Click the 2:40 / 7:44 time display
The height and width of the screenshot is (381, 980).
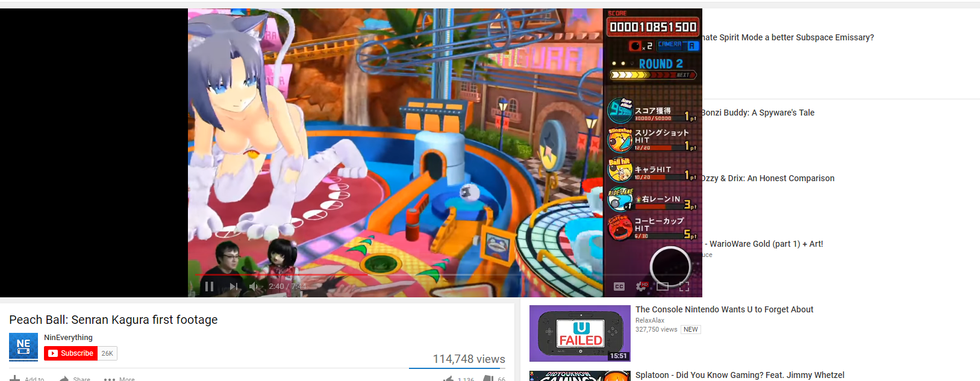287,287
